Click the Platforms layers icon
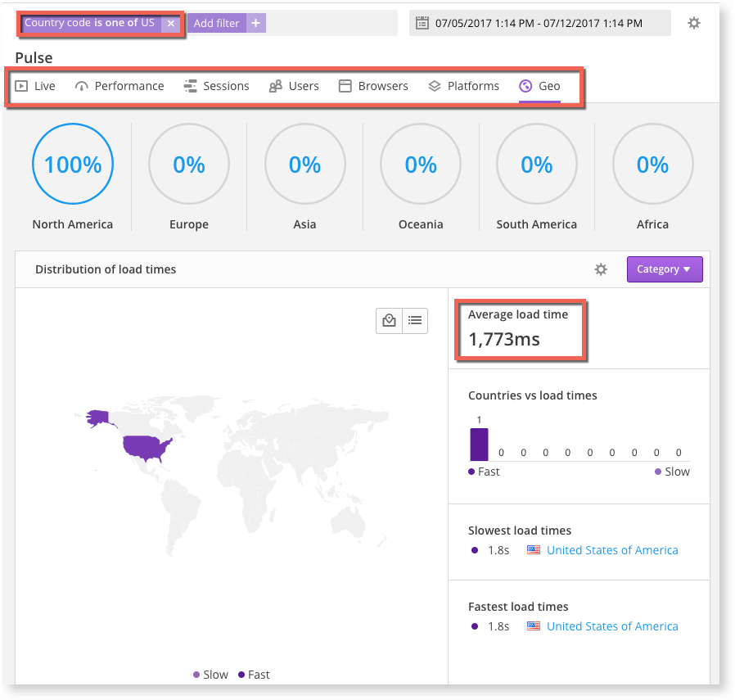The height and width of the screenshot is (700, 735). click(x=434, y=85)
